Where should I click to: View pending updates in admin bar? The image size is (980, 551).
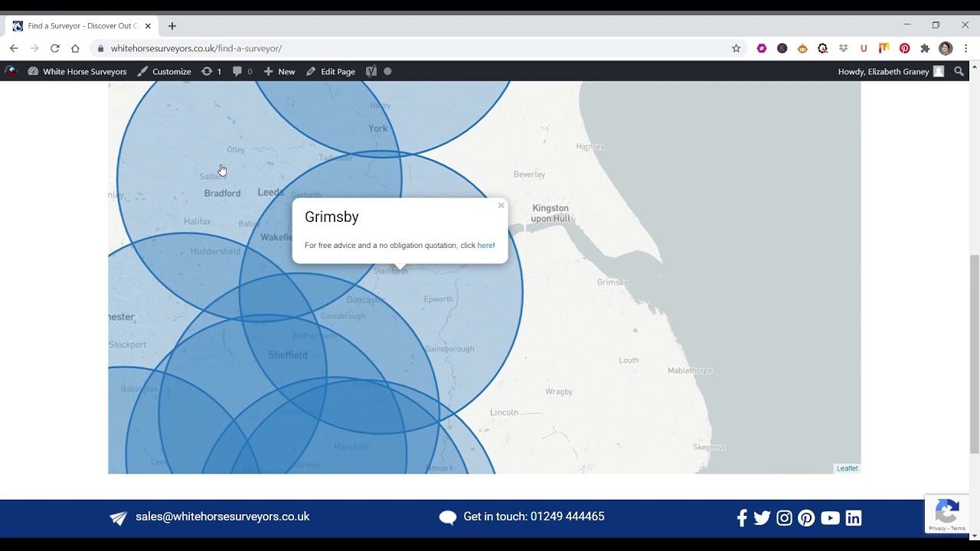pos(211,71)
